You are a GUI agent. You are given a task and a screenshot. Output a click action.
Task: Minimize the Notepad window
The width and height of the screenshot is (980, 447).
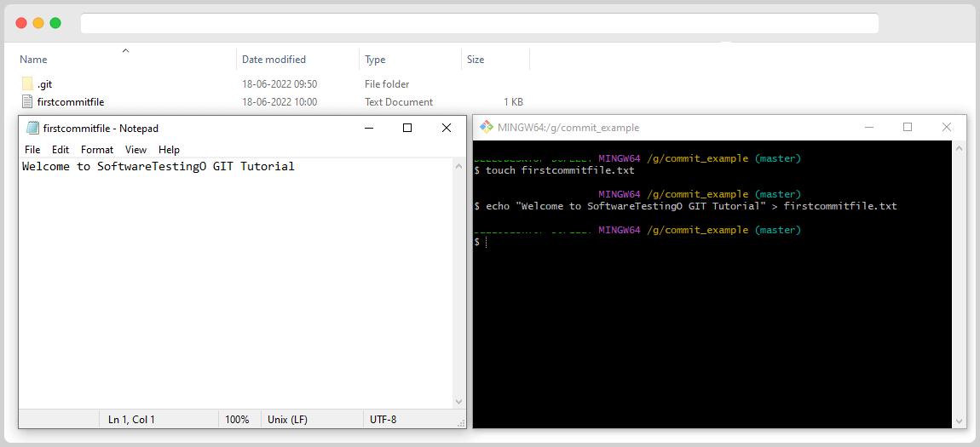point(369,128)
